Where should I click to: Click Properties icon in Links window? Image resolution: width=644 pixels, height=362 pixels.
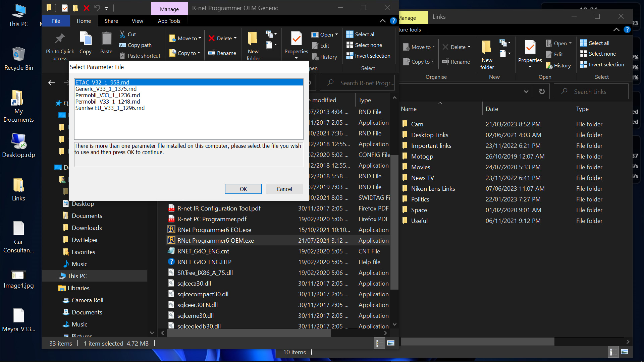(x=530, y=48)
